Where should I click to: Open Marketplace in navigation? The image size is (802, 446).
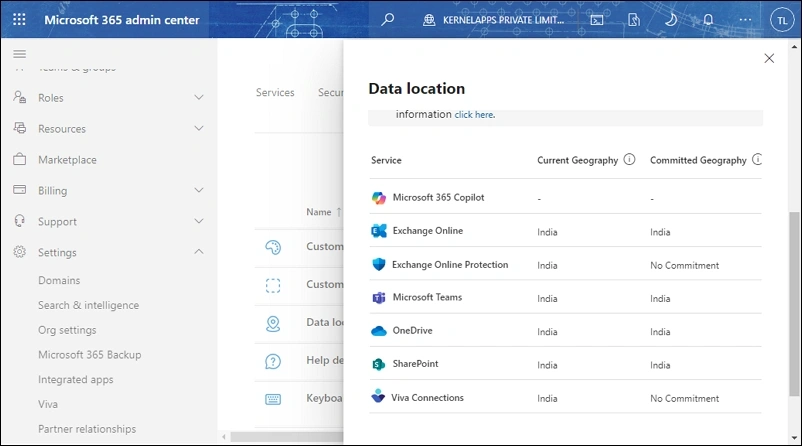(x=67, y=160)
